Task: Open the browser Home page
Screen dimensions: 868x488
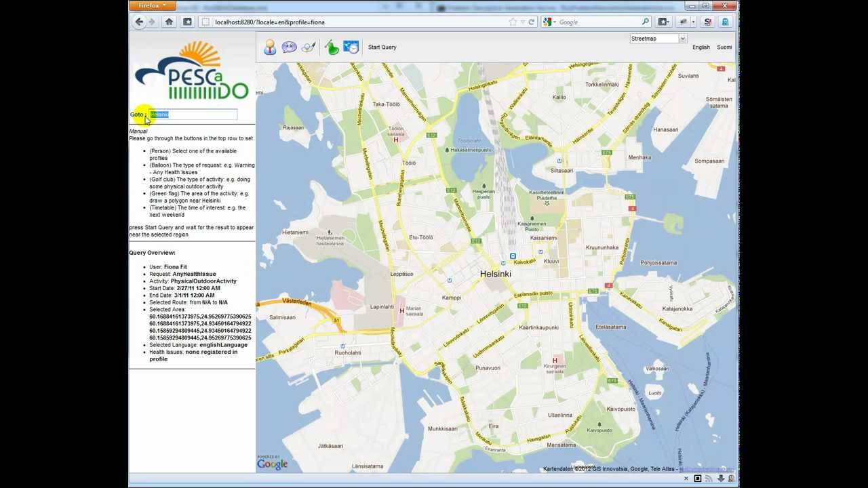Action: point(170,22)
